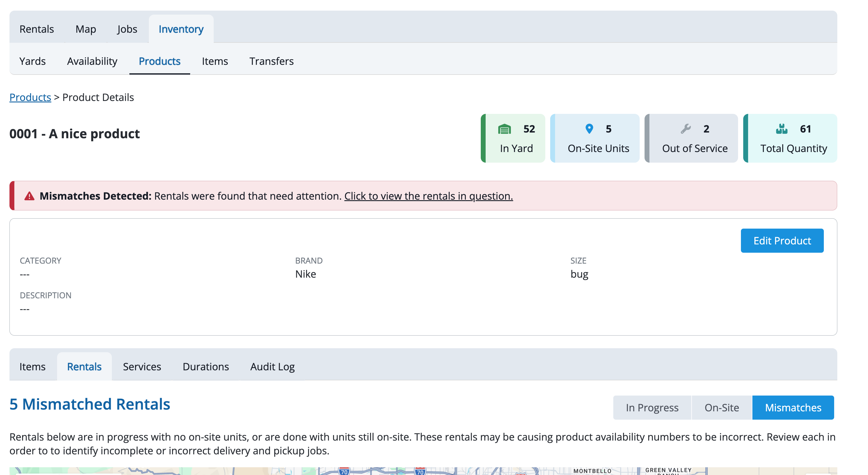The width and height of the screenshot is (868, 475).
Task: Select the In Progress filter
Action: tap(652, 408)
